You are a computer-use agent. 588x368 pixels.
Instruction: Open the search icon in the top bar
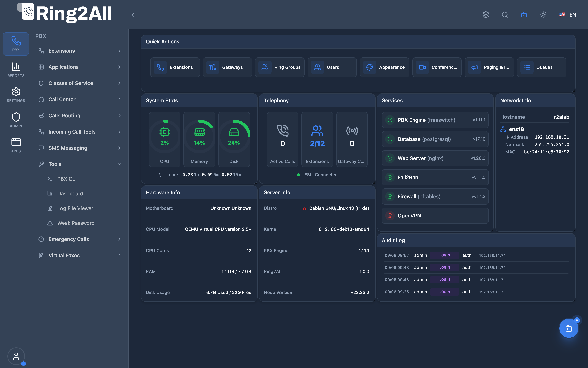(505, 15)
